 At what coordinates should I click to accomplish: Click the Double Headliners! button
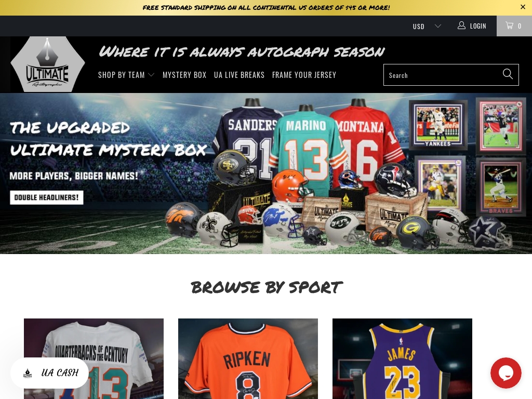click(x=46, y=197)
